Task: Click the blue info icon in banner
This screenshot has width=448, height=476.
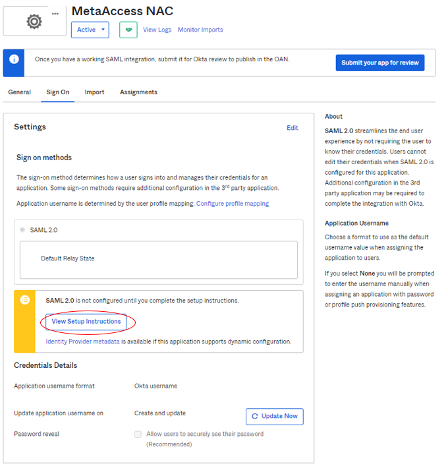Action: click(14, 59)
